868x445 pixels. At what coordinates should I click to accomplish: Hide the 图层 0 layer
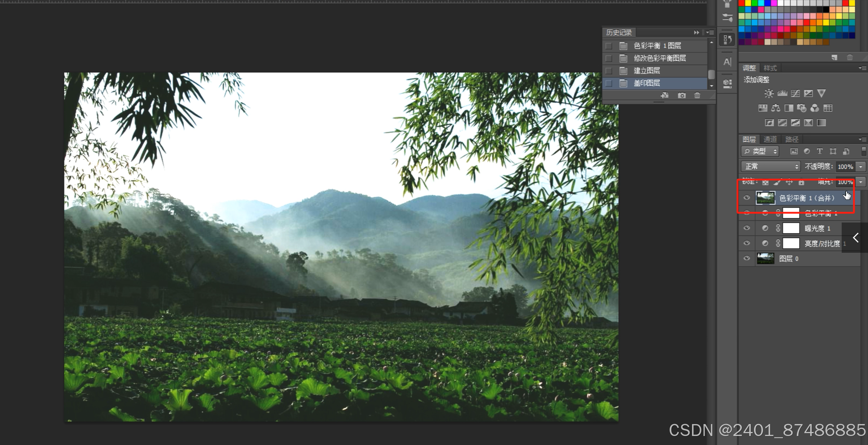(746, 259)
